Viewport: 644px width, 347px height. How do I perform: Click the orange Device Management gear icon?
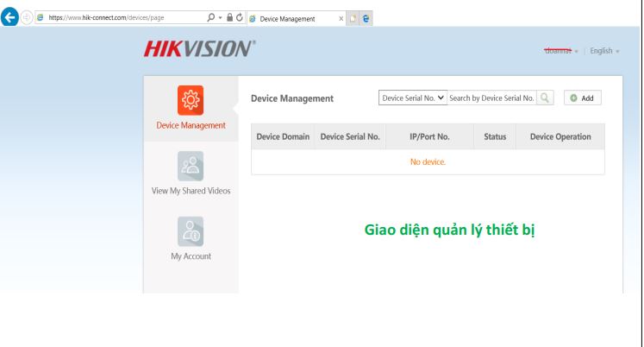(x=191, y=100)
